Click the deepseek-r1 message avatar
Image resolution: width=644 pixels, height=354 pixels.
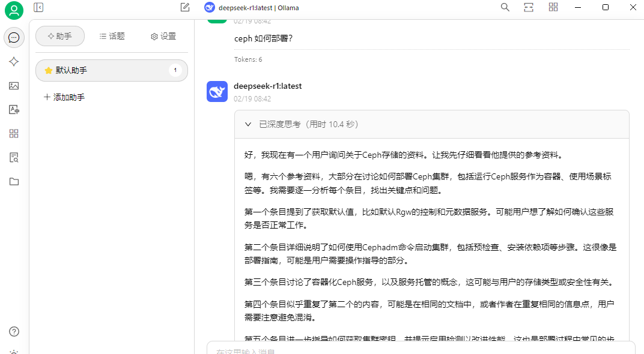coord(217,91)
